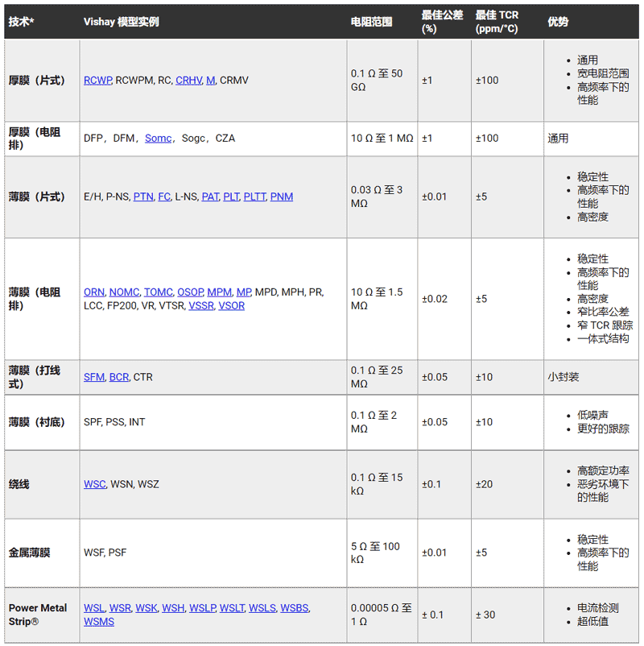Open the WSH model link
This screenshot has height=646, width=644.
tap(173, 608)
